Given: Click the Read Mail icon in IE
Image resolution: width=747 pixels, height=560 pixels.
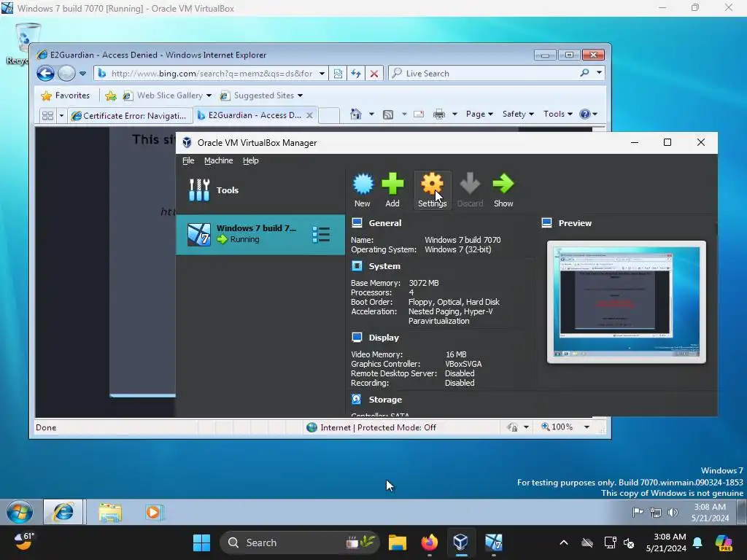Looking at the screenshot, I should [x=419, y=114].
